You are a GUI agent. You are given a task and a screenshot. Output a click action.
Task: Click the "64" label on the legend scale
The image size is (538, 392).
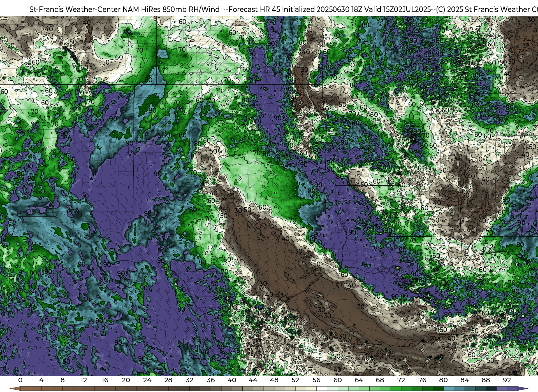point(359,380)
